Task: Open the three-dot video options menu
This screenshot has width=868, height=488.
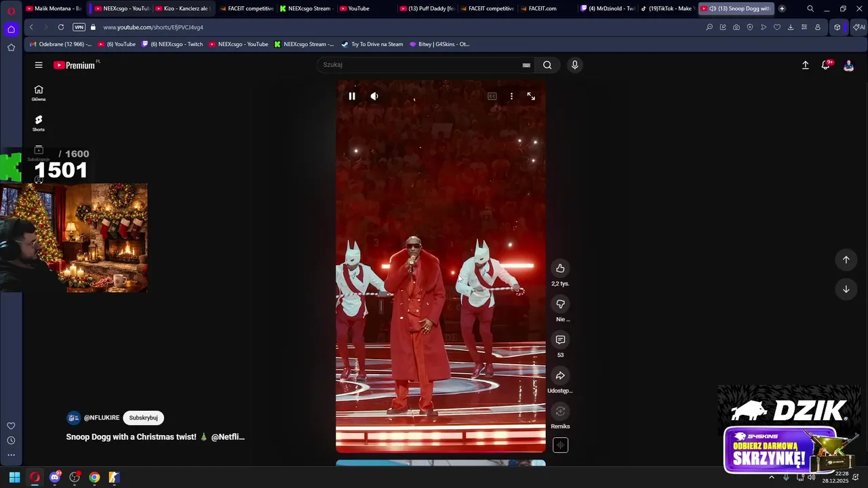Action: [x=511, y=96]
